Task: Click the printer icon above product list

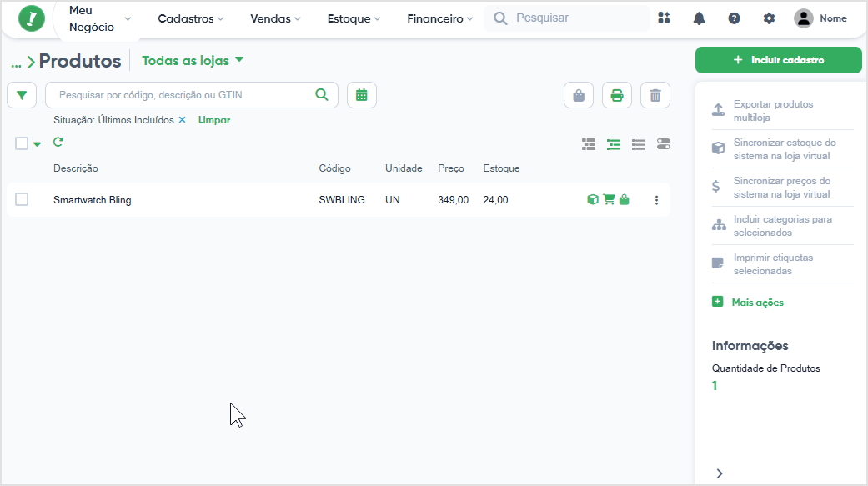Action: tap(617, 95)
